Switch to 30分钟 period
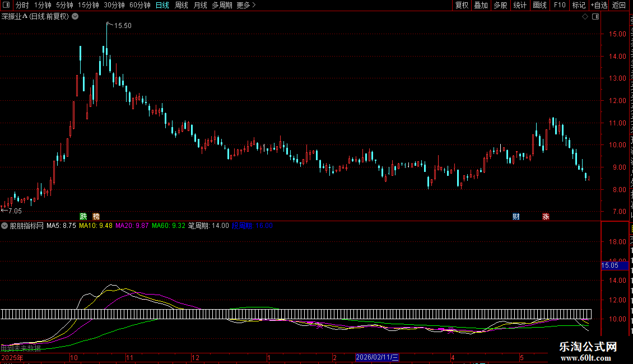This screenshot has width=633, height=364. [114, 5]
